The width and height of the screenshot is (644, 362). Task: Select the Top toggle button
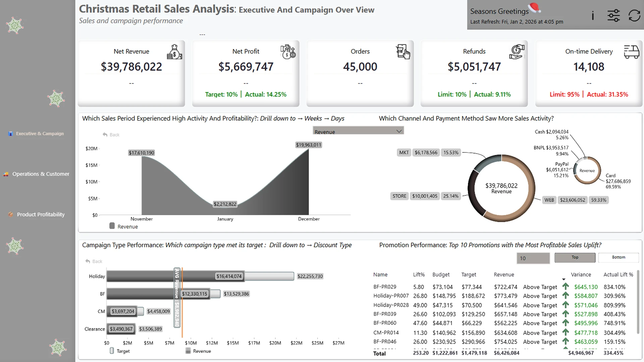pos(575,257)
